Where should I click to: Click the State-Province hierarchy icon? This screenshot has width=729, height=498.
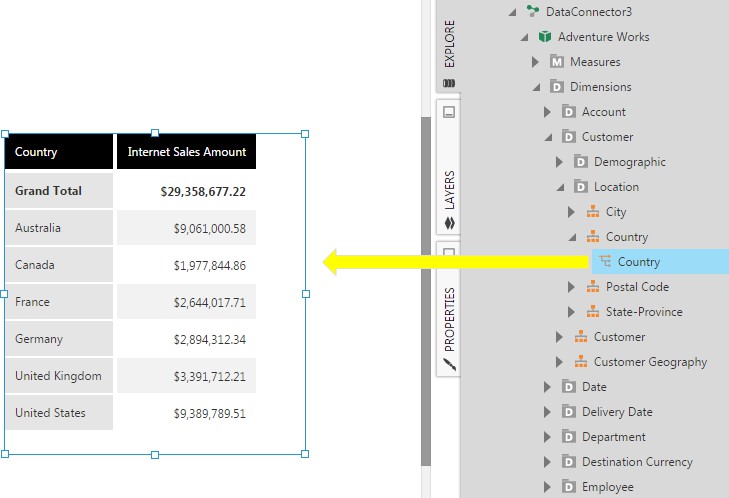[593, 312]
